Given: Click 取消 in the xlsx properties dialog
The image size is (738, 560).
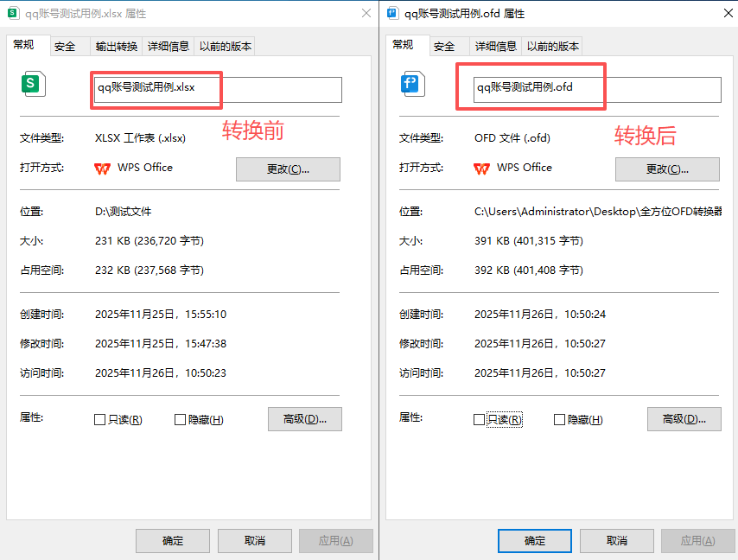Looking at the screenshot, I should (254, 540).
